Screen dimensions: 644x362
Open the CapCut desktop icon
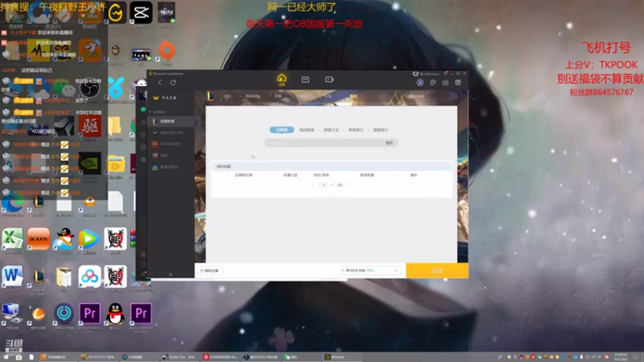tap(141, 12)
